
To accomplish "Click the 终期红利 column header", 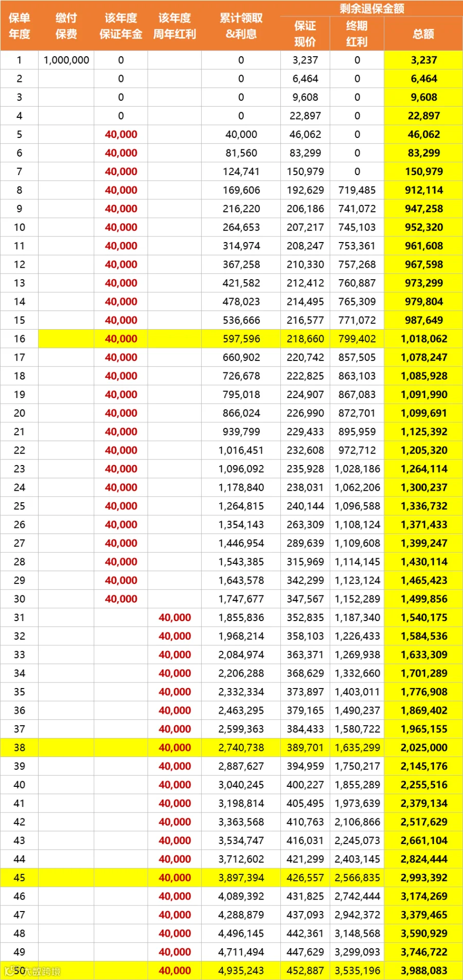I will [x=357, y=34].
